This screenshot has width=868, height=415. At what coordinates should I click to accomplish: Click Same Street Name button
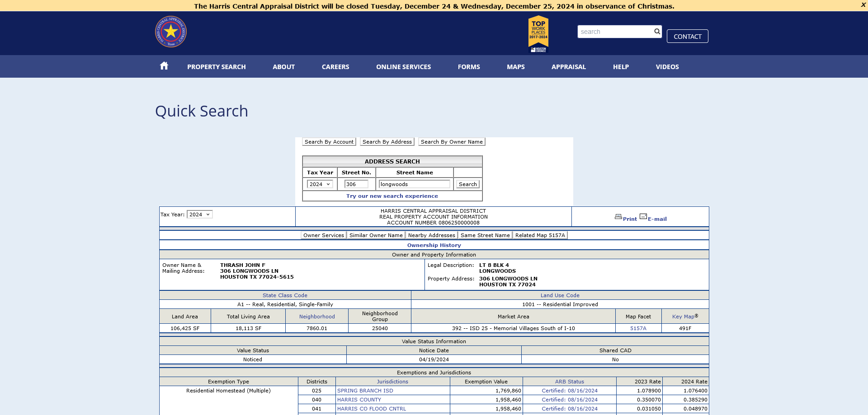coord(485,235)
